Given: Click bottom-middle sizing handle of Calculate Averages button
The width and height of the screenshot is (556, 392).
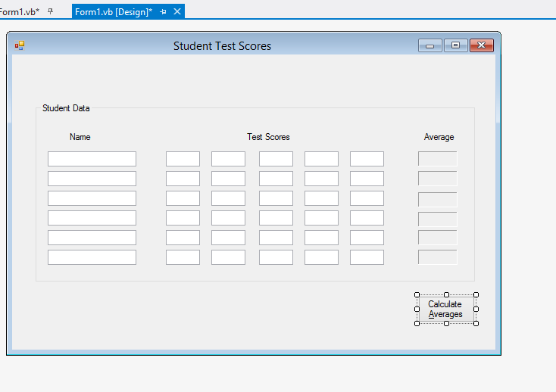Looking at the screenshot, I should click(x=446, y=323).
